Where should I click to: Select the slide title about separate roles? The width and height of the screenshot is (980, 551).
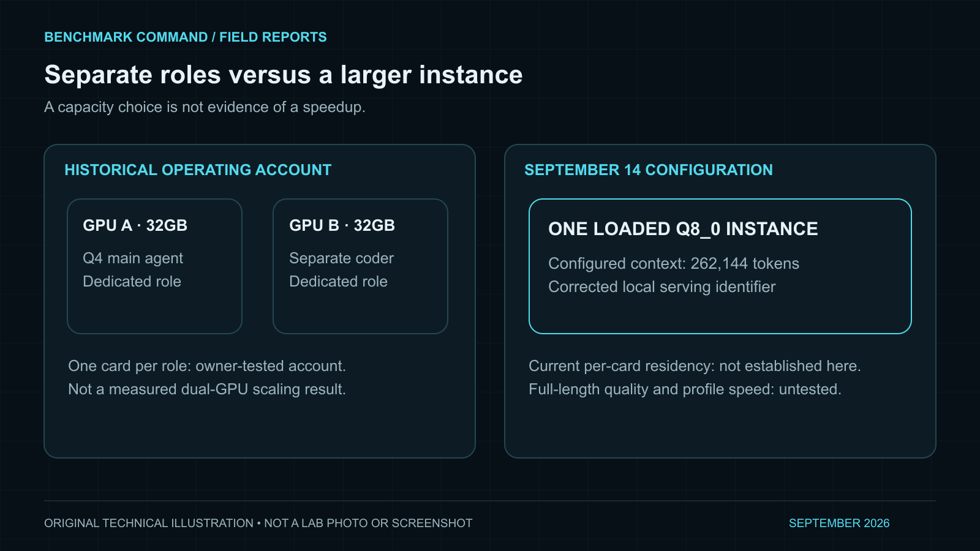point(284,75)
